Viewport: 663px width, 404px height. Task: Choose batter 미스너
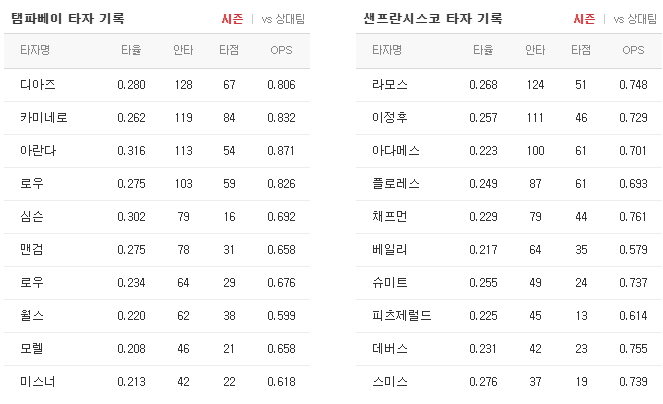pyautogui.click(x=38, y=382)
